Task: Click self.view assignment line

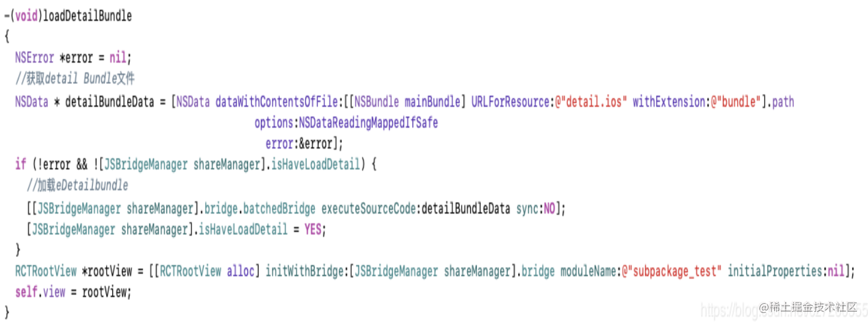Action: 74,292
